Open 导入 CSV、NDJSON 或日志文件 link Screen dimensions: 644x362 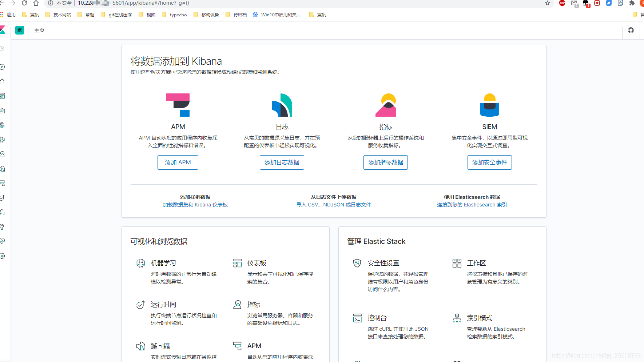[x=334, y=205]
